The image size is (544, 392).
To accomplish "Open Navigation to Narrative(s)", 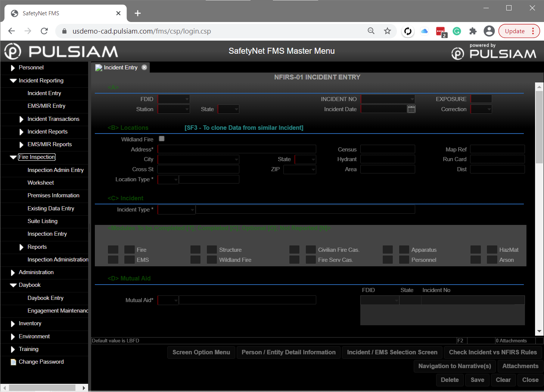I will (454, 366).
